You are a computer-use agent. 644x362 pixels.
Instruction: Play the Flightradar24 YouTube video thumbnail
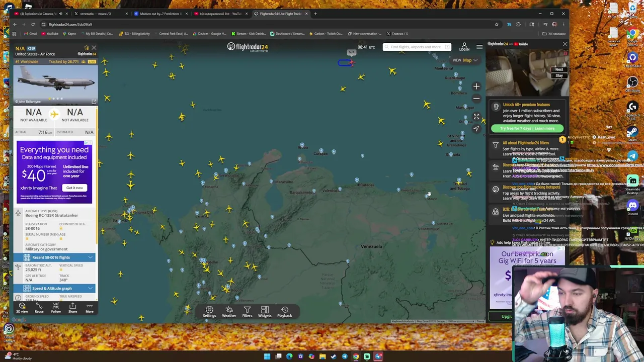click(x=527, y=73)
